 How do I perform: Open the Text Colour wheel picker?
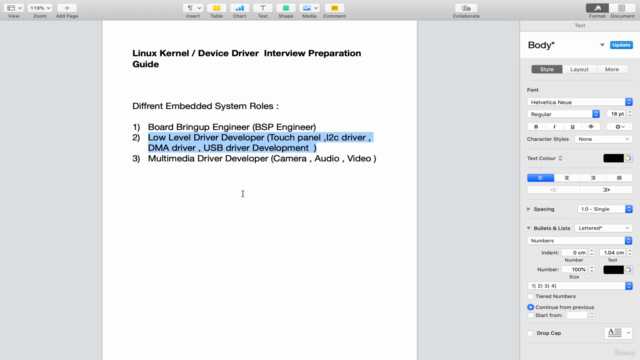[x=628, y=158]
